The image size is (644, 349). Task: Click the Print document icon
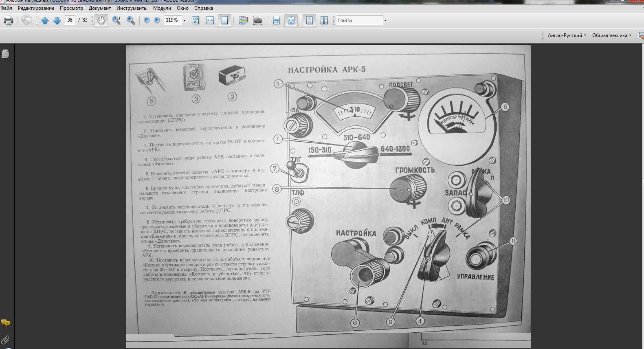8,20
